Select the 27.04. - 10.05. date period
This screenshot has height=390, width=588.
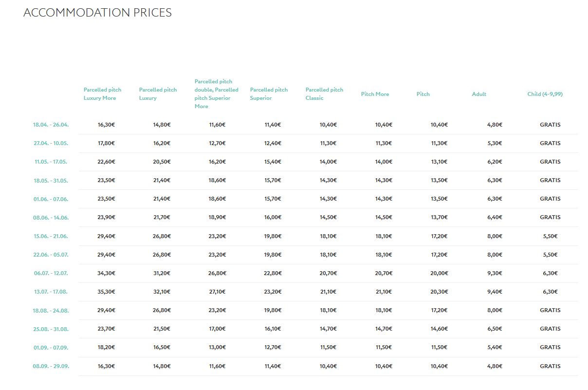pos(51,143)
